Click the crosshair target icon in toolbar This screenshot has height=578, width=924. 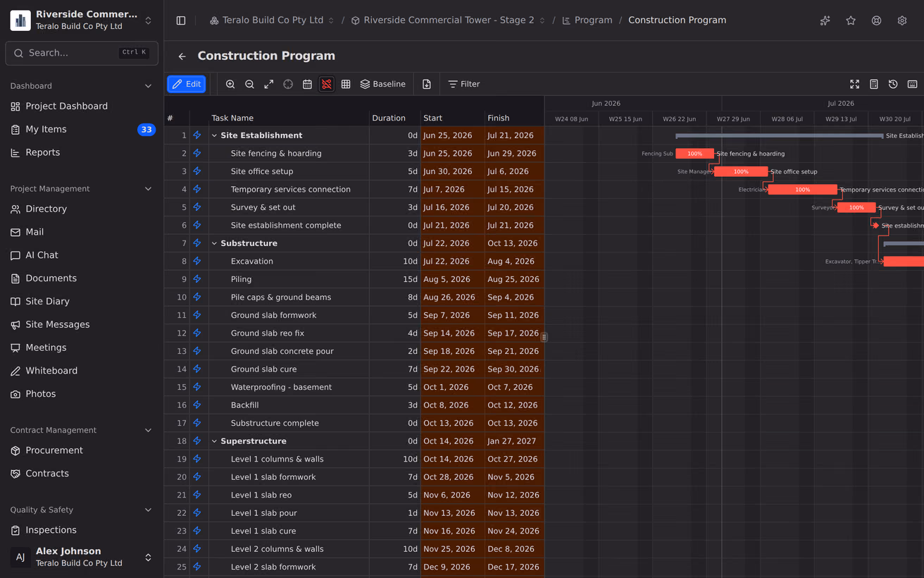[x=288, y=85]
